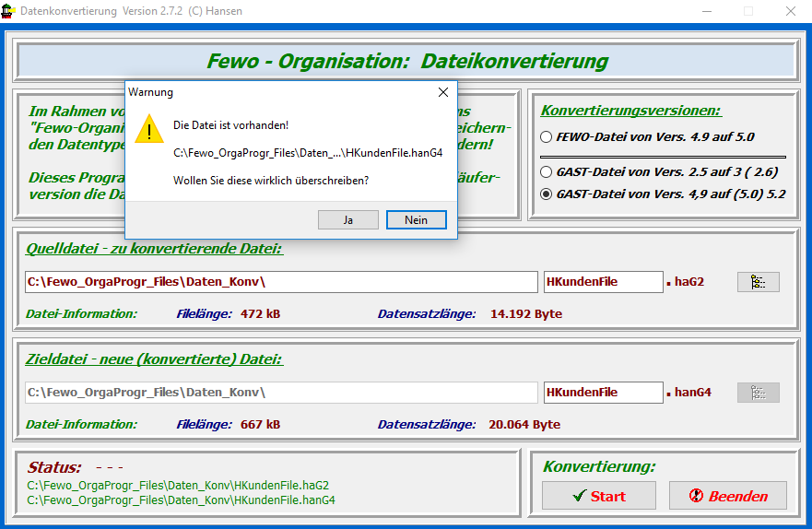Viewport: 812px width, 529px height.
Task: Minimize the Datenkonvertierung window
Action: click(706, 11)
